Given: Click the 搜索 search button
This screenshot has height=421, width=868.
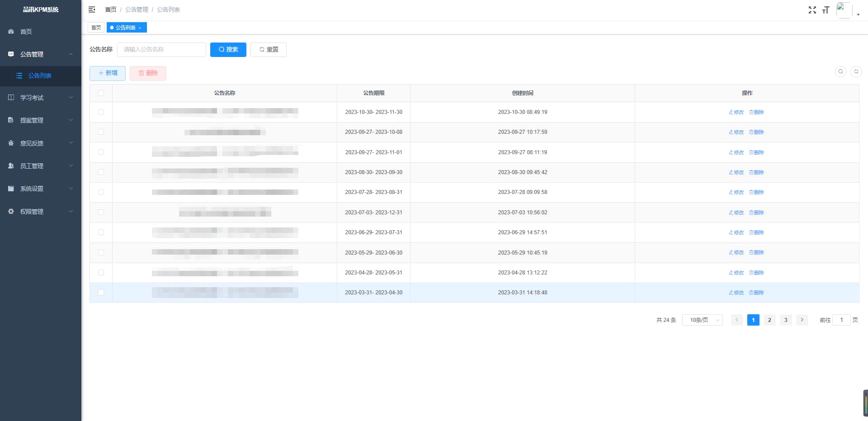Looking at the screenshot, I should 228,50.
